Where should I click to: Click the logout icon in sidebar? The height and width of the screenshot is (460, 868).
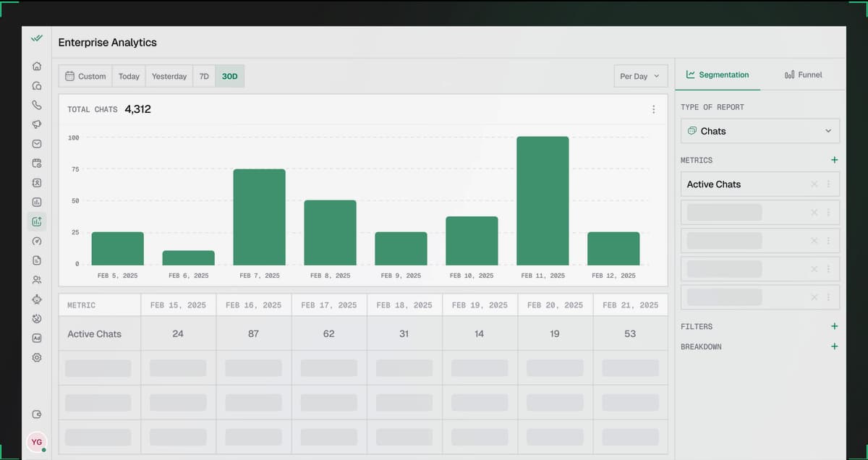(37, 414)
